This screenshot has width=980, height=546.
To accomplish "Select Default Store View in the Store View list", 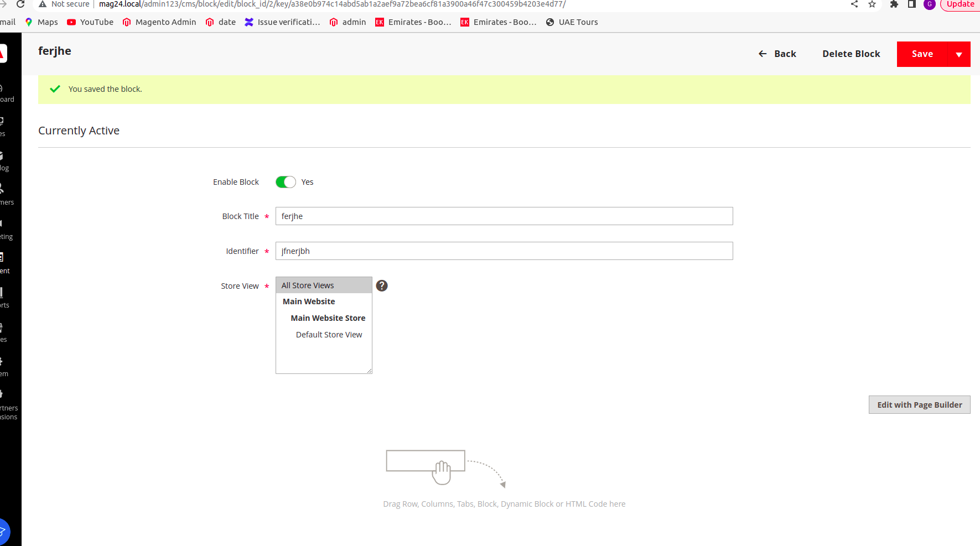I will tap(329, 334).
